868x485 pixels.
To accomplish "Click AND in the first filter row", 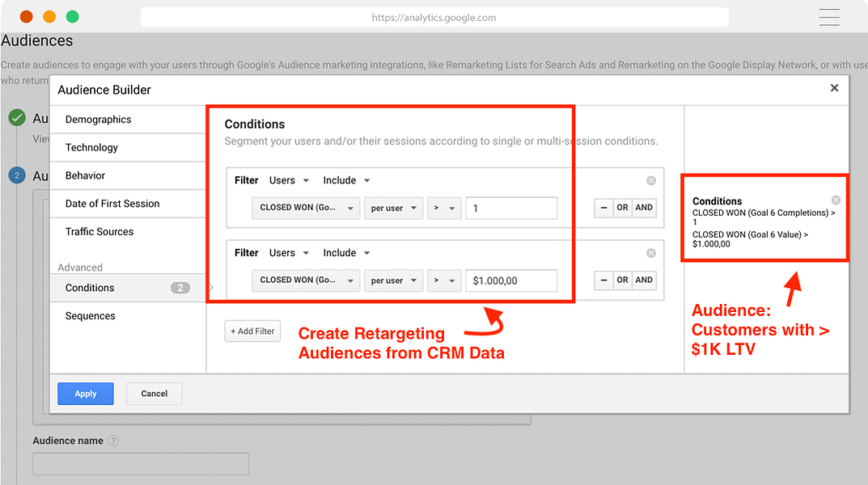I will (x=644, y=208).
